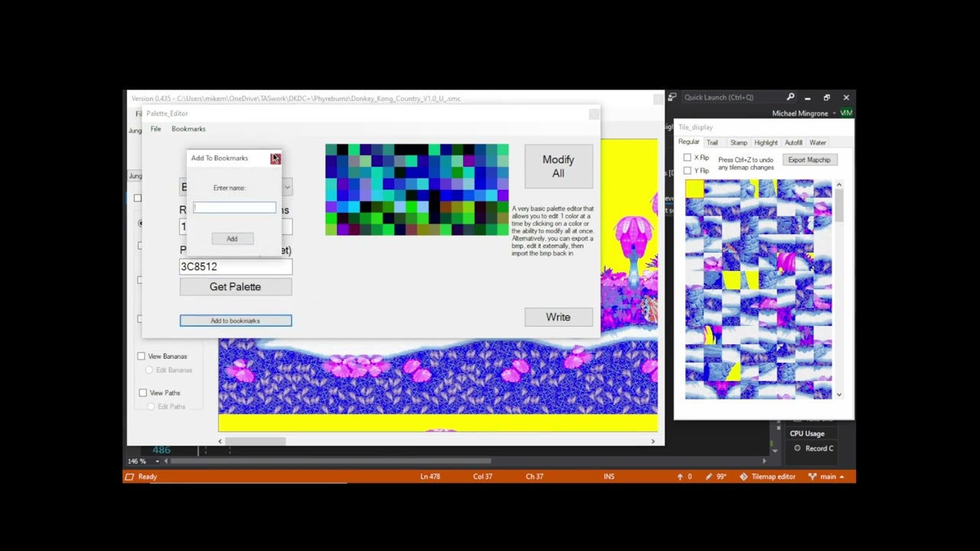Close the Add To Bookmarks dialog
This screenshot has width=980, height=551.
coord(276,158)
